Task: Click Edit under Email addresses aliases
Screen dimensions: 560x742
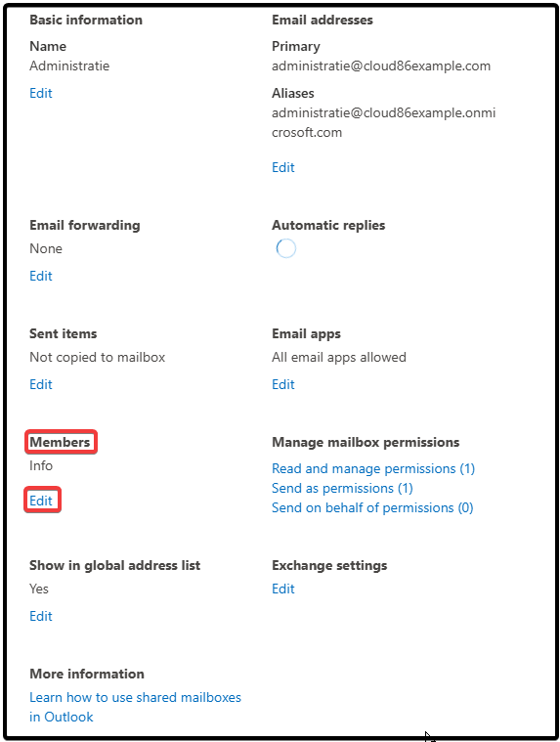Action: (282, 167)
